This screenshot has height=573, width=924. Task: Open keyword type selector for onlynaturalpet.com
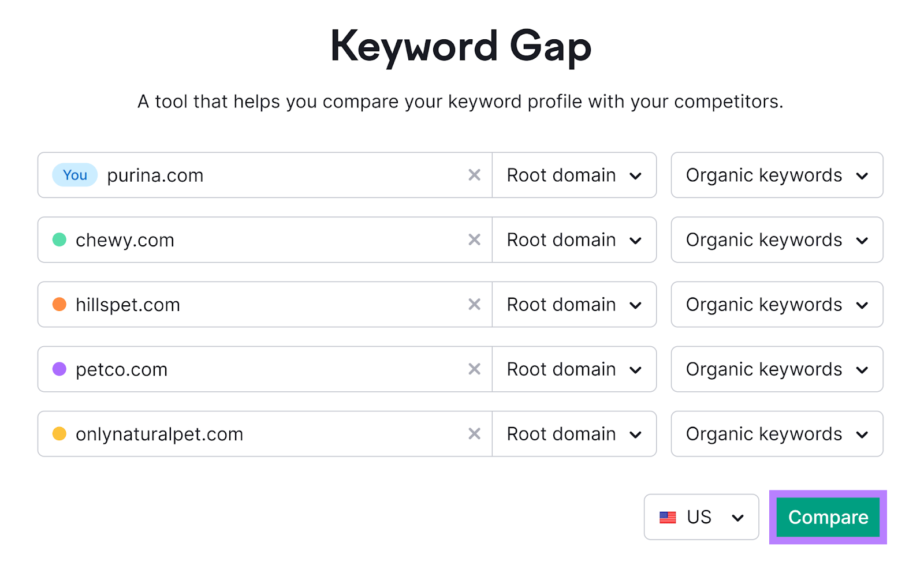(x=776, y=433)
